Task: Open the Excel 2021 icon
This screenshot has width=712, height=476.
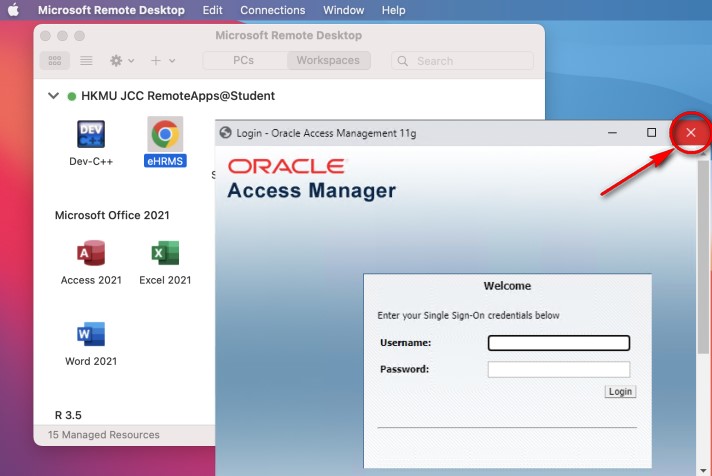Action: [165, 253]
